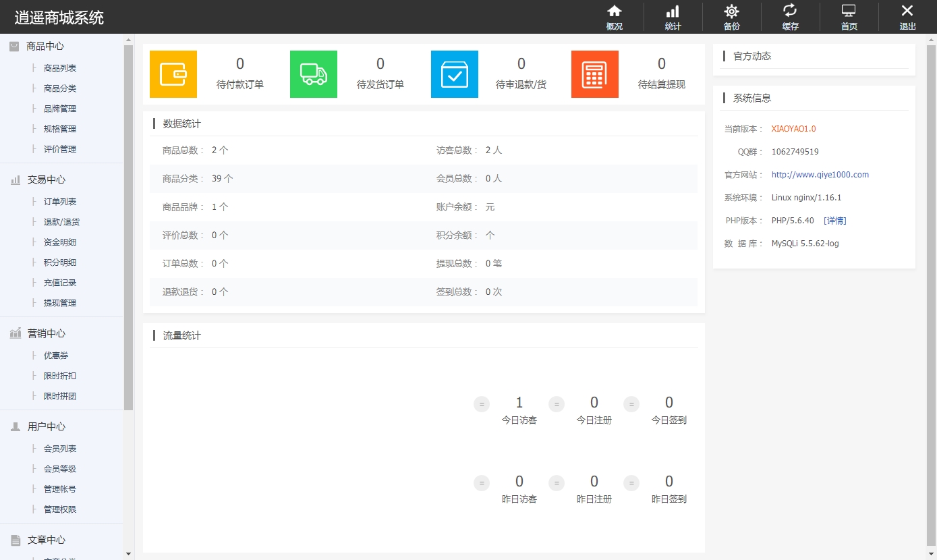
Task: Click the 营销中心 growth chart icon
Action: (x=15, y=333)
